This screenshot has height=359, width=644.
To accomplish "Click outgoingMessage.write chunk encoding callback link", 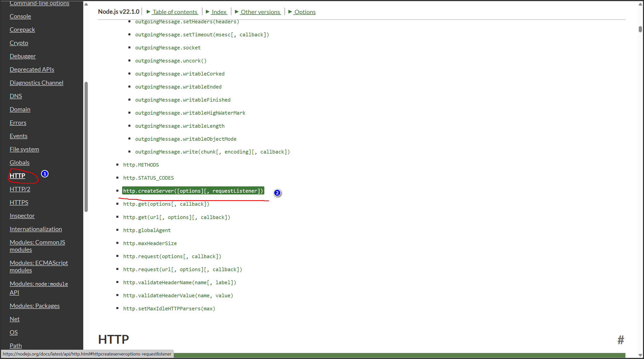I will tap(212, 152).
